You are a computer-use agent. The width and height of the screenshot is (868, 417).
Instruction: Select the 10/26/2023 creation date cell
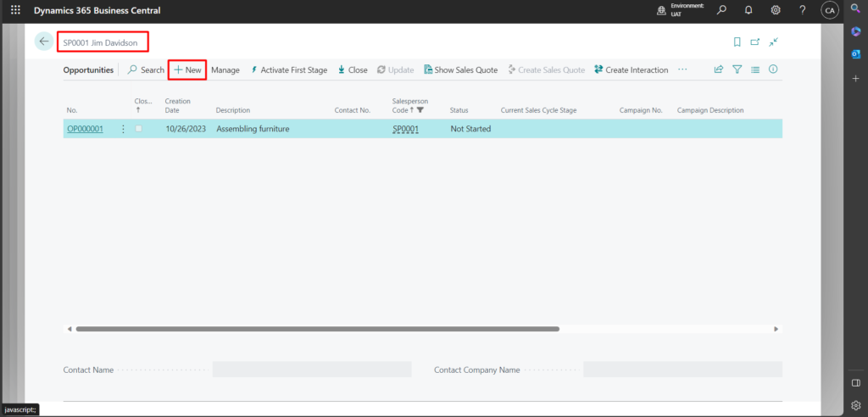tap(186, 129)
